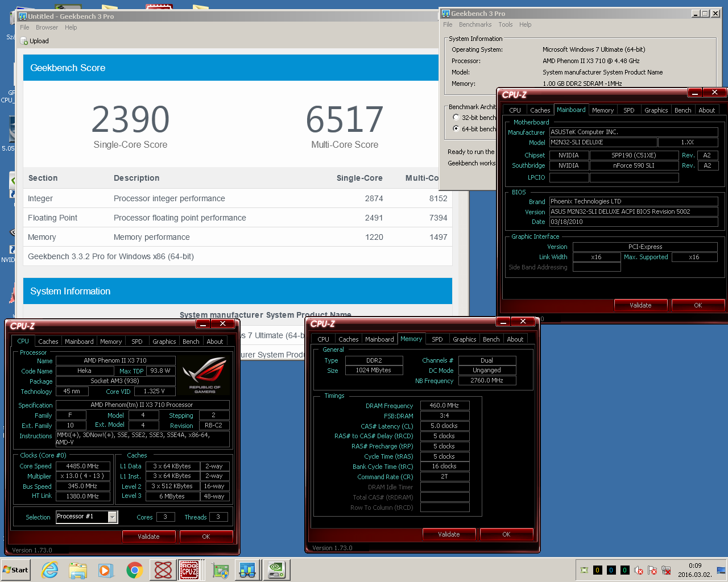Click the Threads count field showing 3
This screenshot has width=728, height=582.
point(218,517)
